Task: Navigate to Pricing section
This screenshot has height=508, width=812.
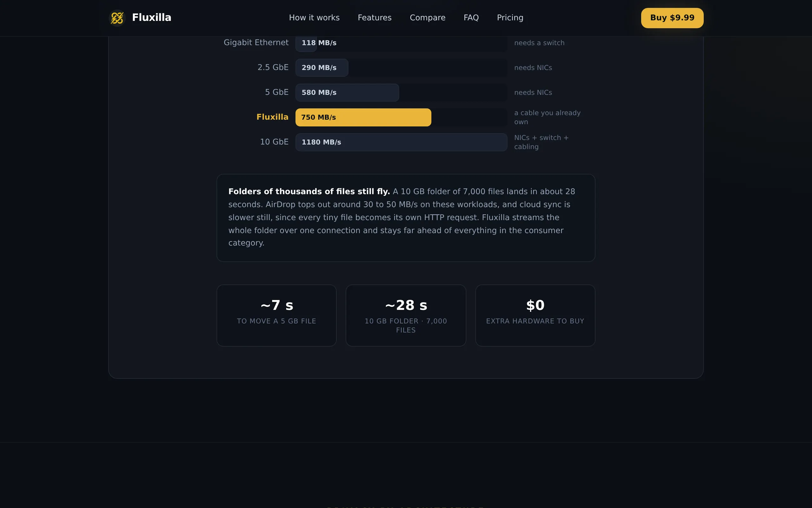Action: tap(510, 18)
